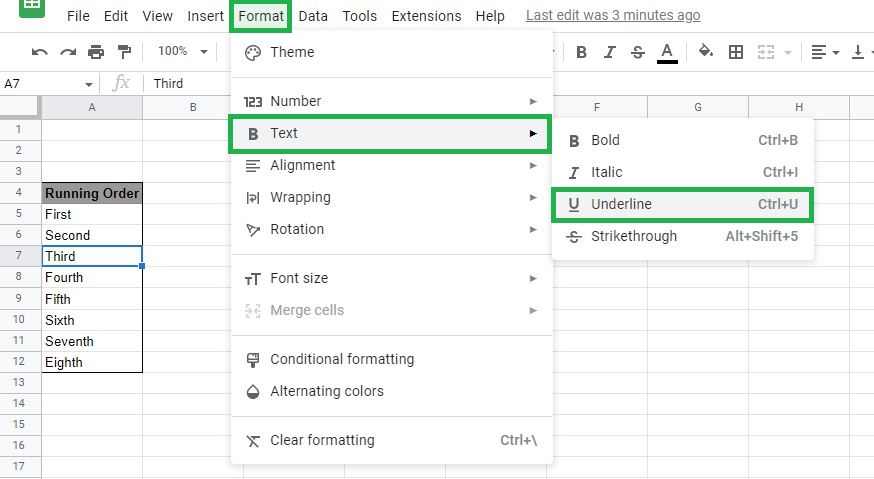Open the horizontal align dropdown in the toolbar

(825, 52)
